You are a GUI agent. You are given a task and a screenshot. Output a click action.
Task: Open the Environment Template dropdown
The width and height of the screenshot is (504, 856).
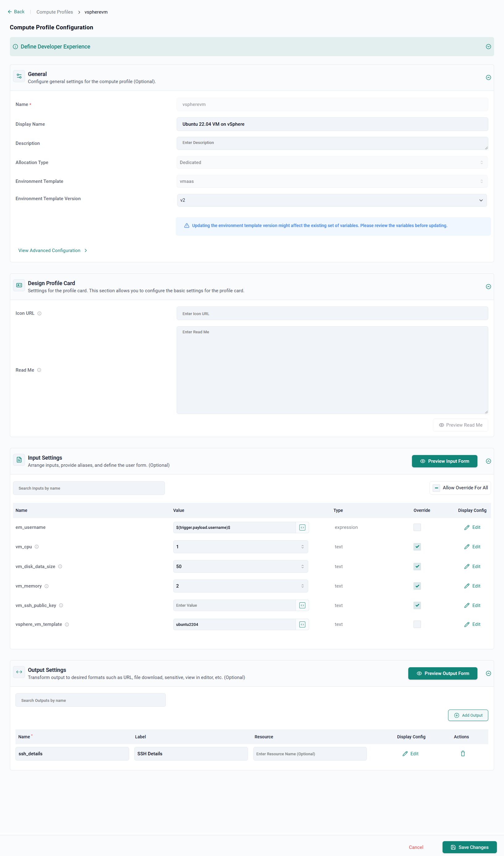tap(332, 181)
